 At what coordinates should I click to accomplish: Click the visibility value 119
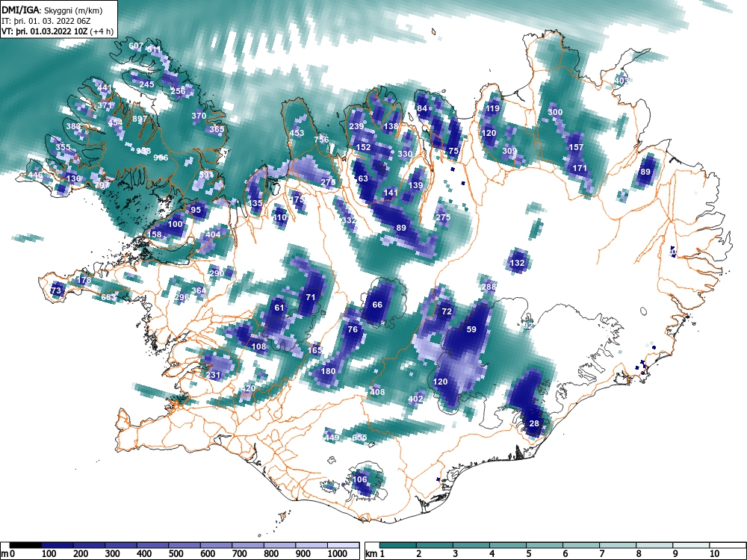492,108
